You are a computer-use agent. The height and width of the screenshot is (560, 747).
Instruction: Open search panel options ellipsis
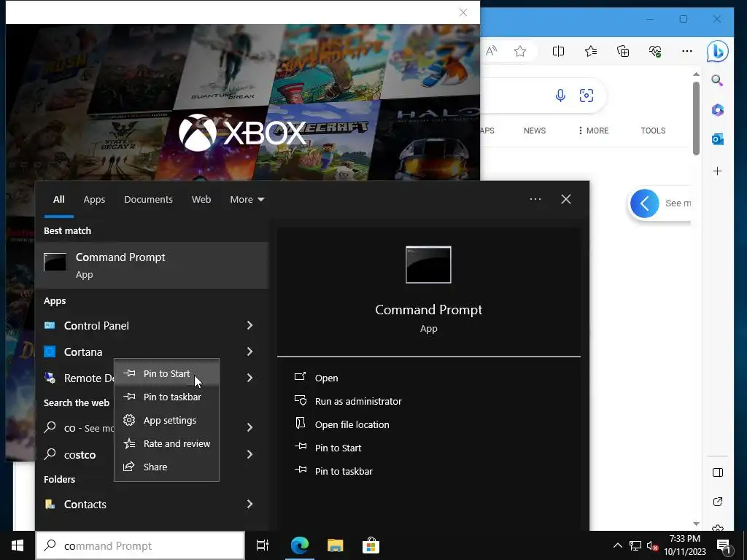(535, 199)
